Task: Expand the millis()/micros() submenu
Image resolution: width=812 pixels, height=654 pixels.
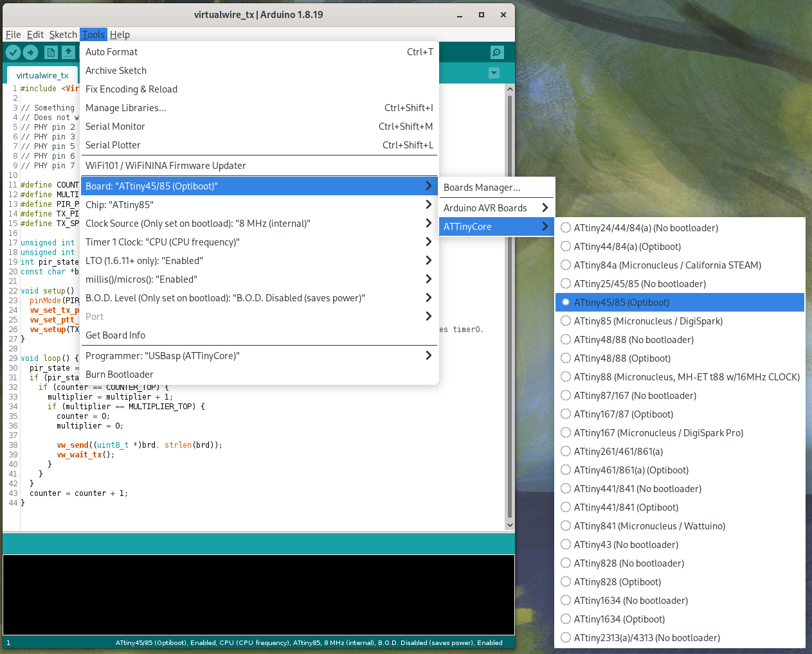Action: [x=259, y=279]
